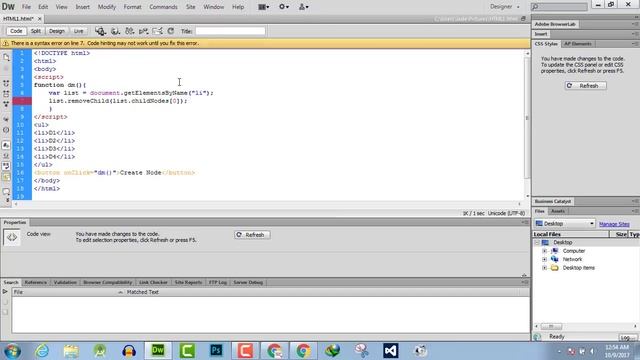Screen dimensions: 640x360
Task: Open the File Explorer taskbar icon
Action: click(71, 351)
